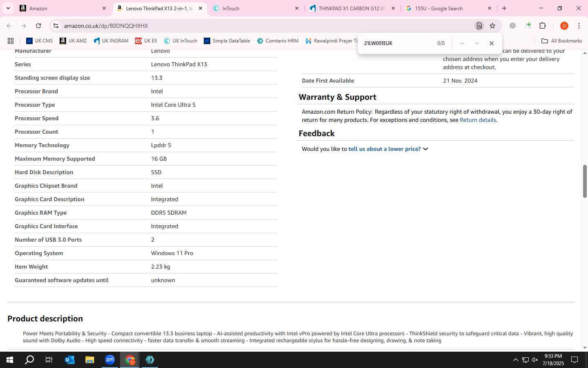Viewport: 588px width, 368px height.
Task: Open the Extensions puzzle icon
Action: [543, 26]
